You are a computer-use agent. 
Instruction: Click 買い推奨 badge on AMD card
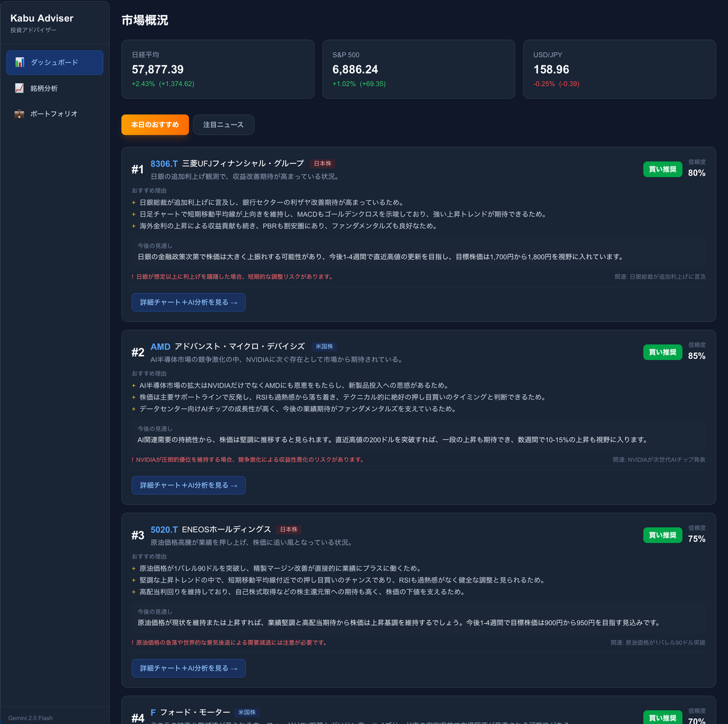(x=663, y=353)
